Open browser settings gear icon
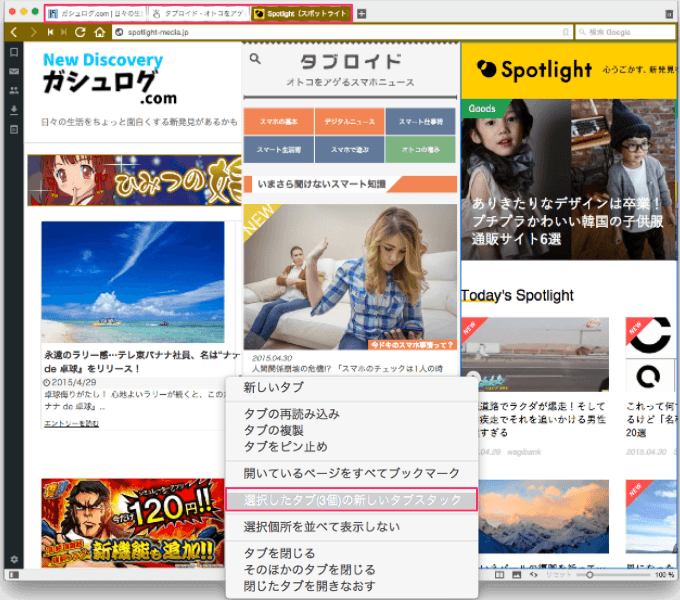680x600 pixels. [x=14, y=559]
